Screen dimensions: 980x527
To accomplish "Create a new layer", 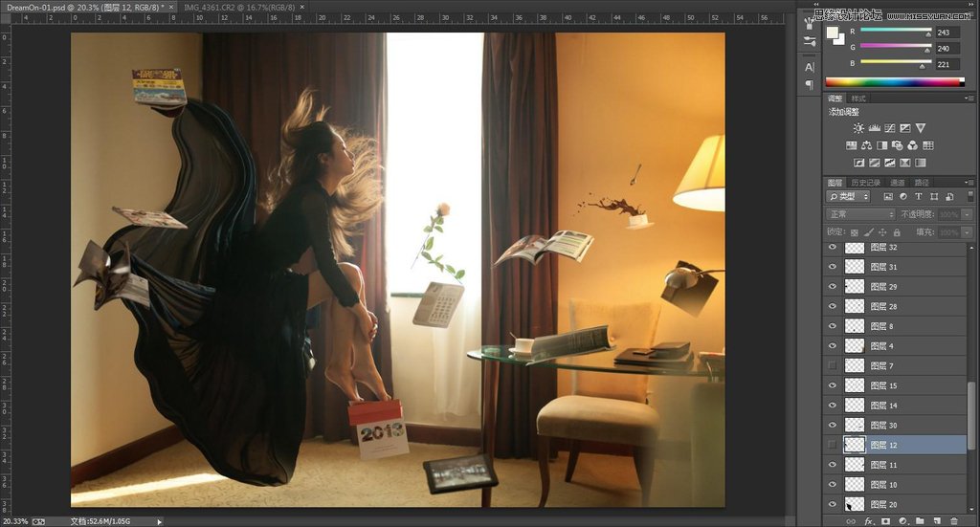I will click(937, 521).
